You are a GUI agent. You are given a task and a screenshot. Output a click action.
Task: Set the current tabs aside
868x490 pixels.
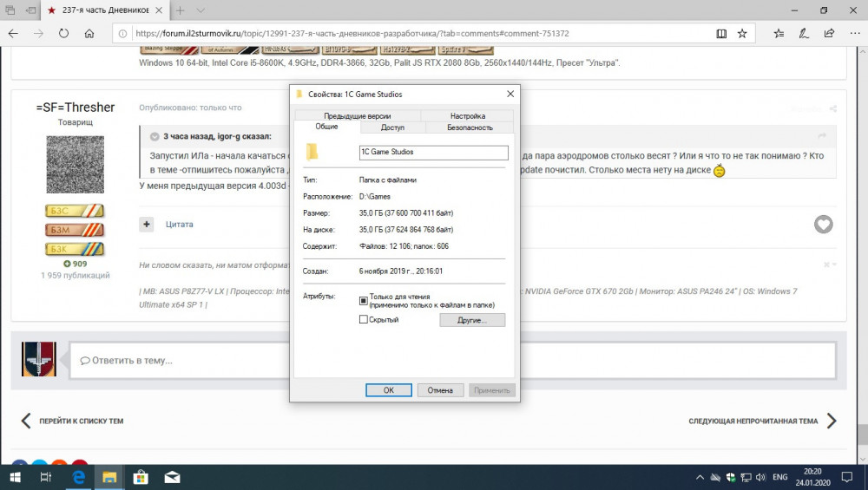coord(31,10)
